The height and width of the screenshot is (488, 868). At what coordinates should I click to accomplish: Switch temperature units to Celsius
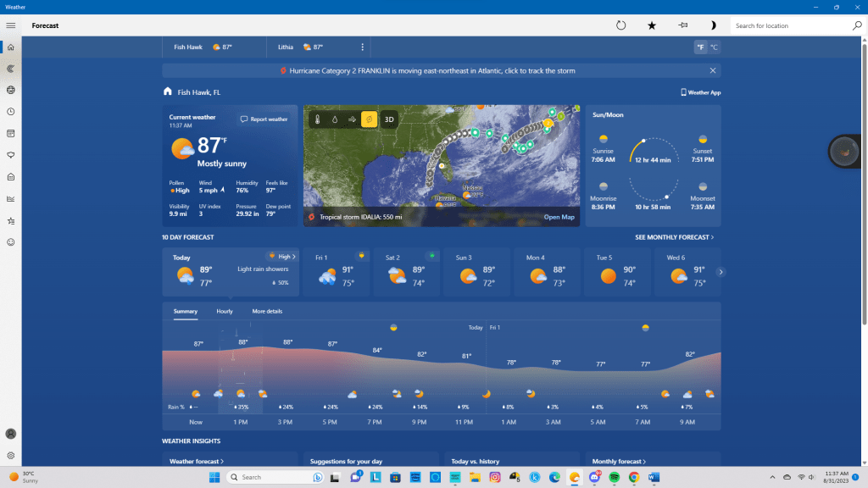714,47
